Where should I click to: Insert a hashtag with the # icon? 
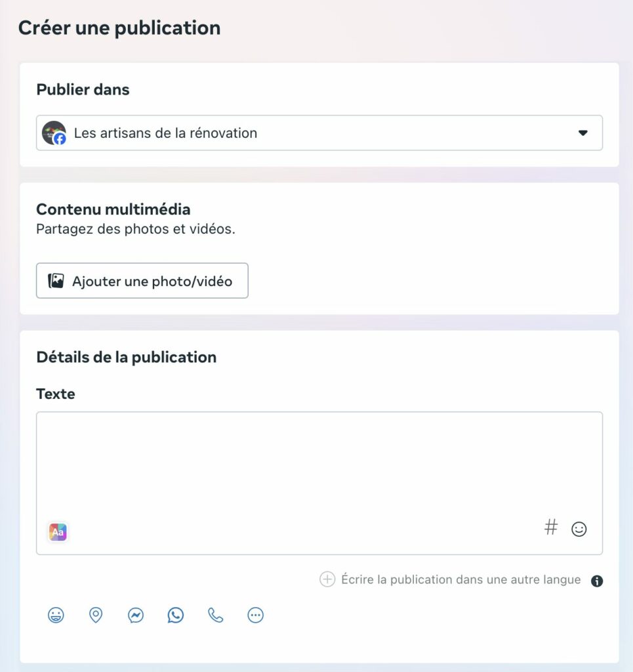click(x=551, y=527)
